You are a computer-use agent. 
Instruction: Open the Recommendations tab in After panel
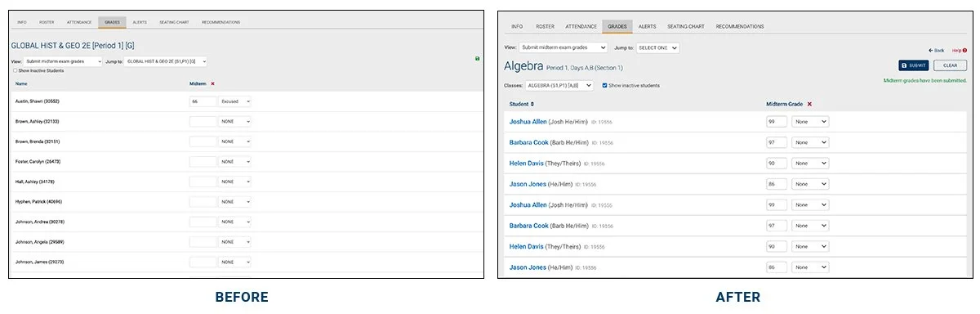(740, 26)
